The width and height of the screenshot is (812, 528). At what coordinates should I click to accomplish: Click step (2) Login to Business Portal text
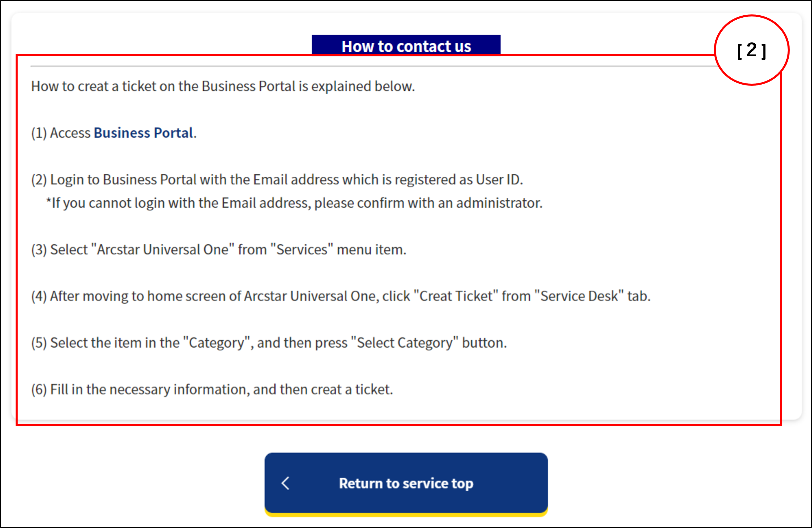[x=277, y=180]
